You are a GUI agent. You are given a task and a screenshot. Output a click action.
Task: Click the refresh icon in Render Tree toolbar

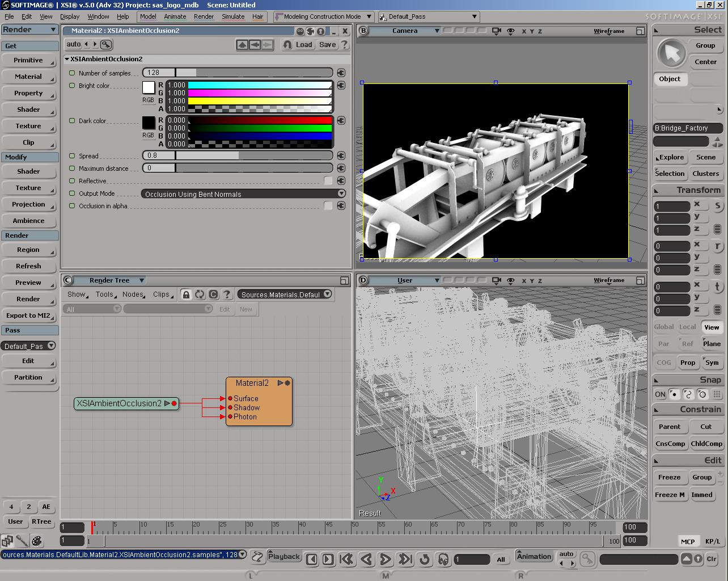coord(200,294)
